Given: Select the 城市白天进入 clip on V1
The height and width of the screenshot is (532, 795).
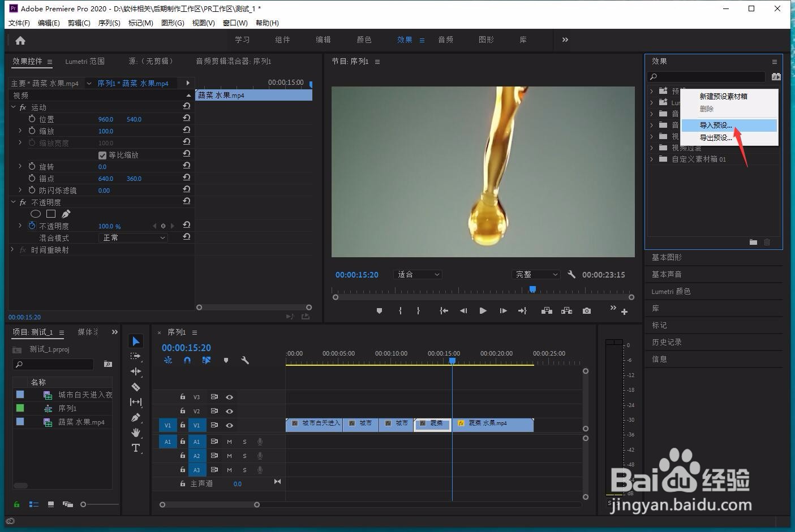Looking at the screenshot, I should coord(314,425).
